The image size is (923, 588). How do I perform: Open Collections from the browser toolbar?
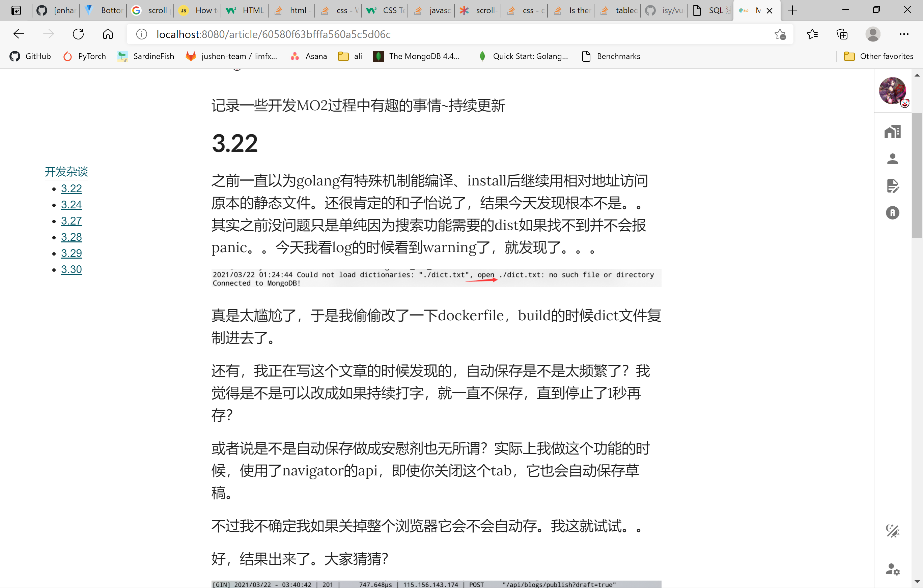pos(842,34)
